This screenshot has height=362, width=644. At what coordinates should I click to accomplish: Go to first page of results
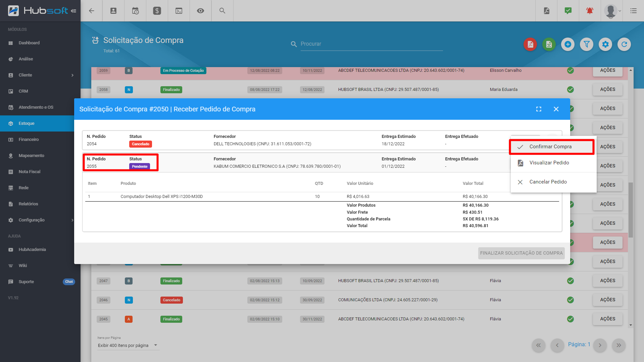pos(538,345)
